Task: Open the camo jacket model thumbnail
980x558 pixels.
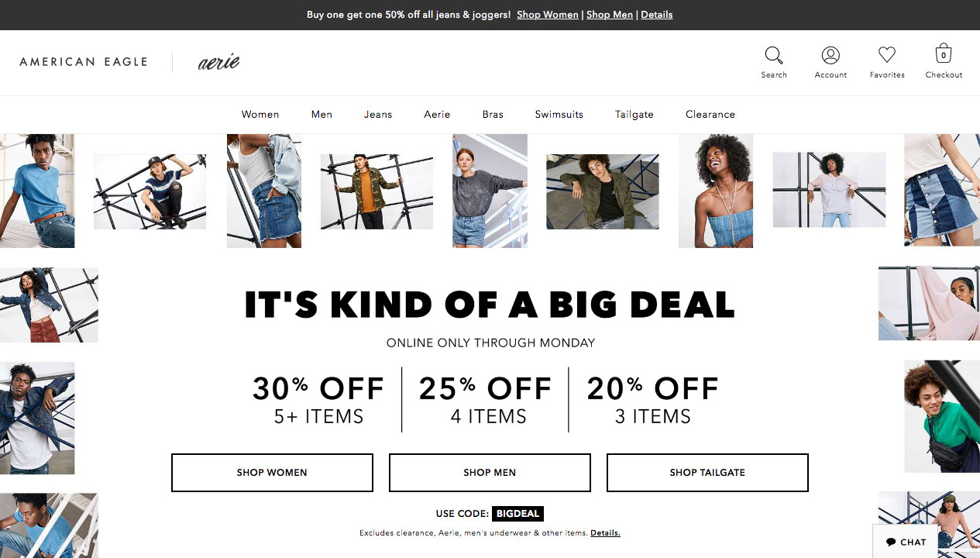Action: pos(377,191)
